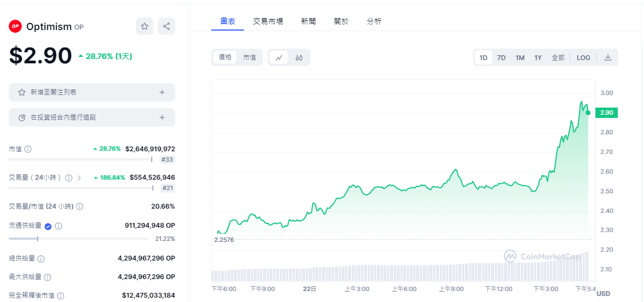Select 1D time range
Screen dimensions: 644x302
click(484, 57)
